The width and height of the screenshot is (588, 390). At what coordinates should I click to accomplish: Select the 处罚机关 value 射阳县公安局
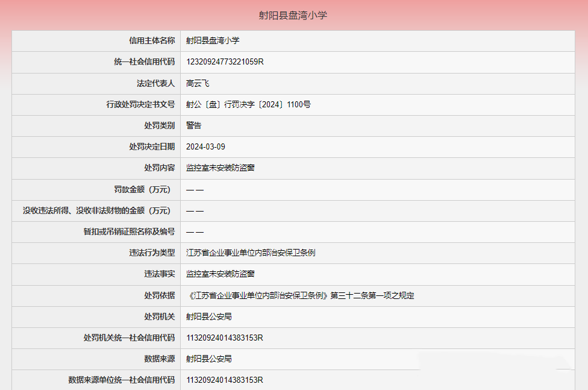209,317
